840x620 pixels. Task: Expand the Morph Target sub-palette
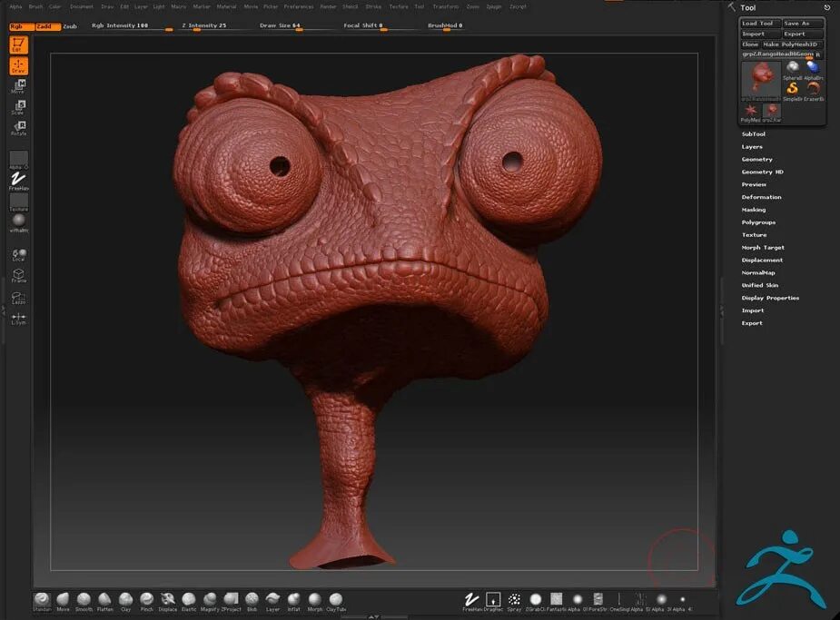(763, 247)
